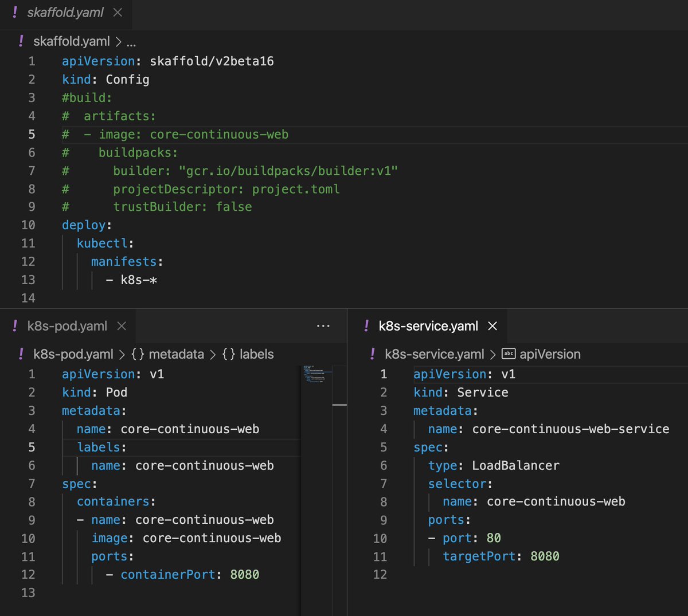Click 'containerPort: 8080' line
Viewport: 688px width, 616px height.
[x=183, y=575]
